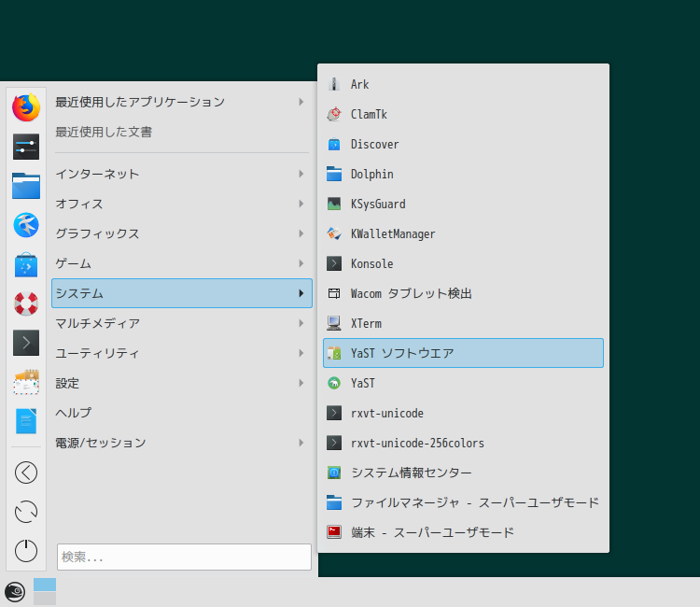Click the power shutdown icon
700x607 pixels.
(26, 550)
